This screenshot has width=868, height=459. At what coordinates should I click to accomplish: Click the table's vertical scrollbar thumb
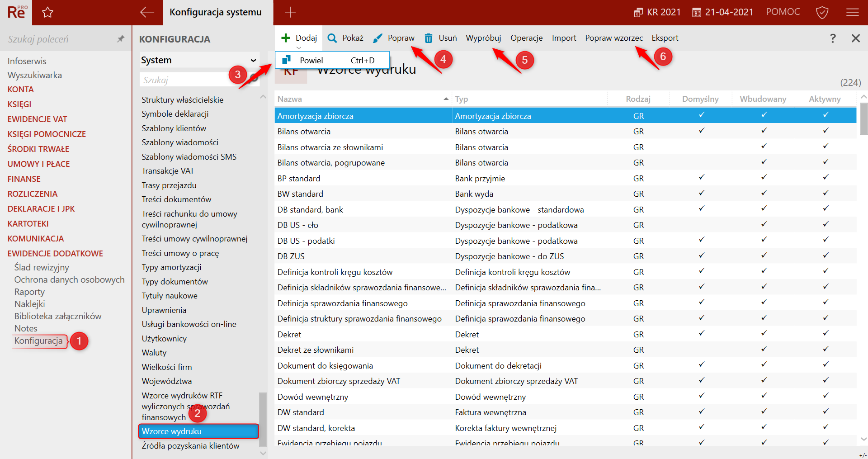click(x=863, y=118)
